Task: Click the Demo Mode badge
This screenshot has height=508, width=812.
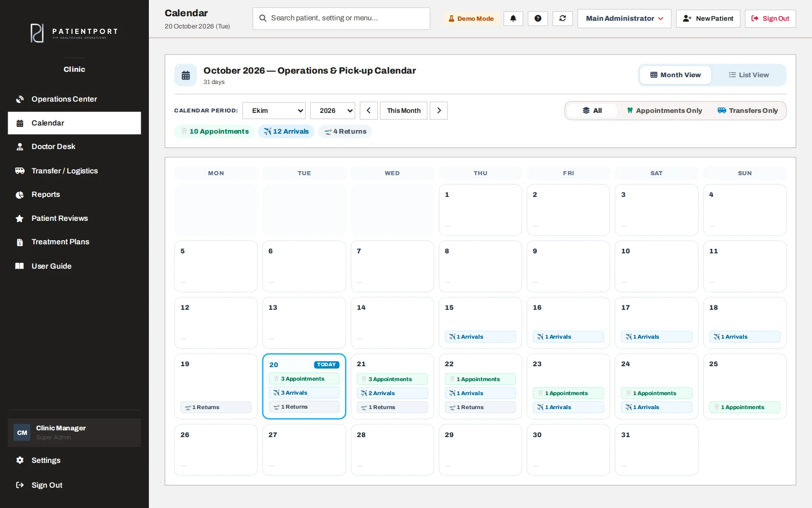Action: (471, 19)
